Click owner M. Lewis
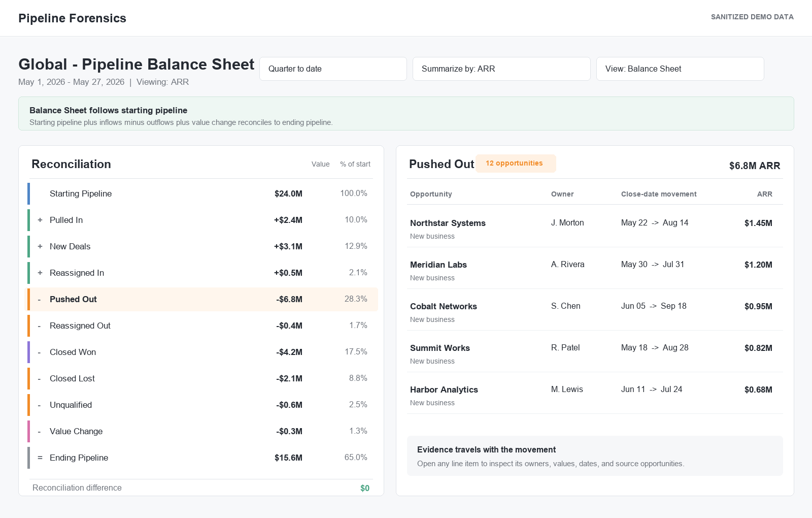Image resolution: width=812 pixels, height=518 pixels. pyautogui.click(x=567, y=389)
